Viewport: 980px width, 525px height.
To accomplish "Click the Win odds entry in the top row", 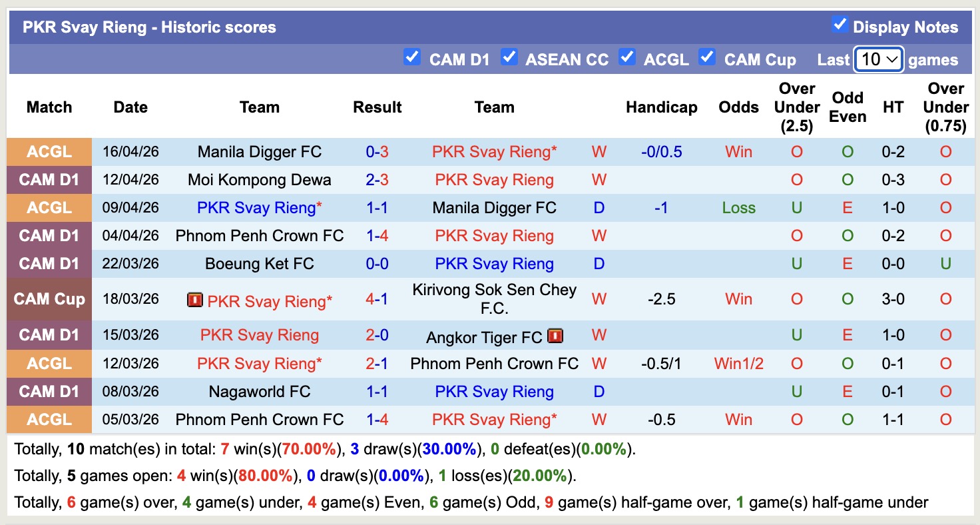I will [x=738, y=151].
